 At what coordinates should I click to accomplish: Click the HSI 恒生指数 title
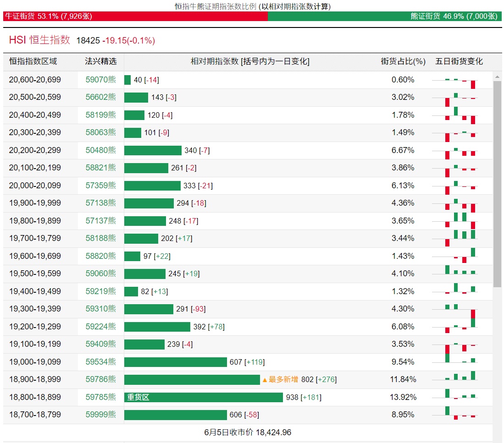39,40
